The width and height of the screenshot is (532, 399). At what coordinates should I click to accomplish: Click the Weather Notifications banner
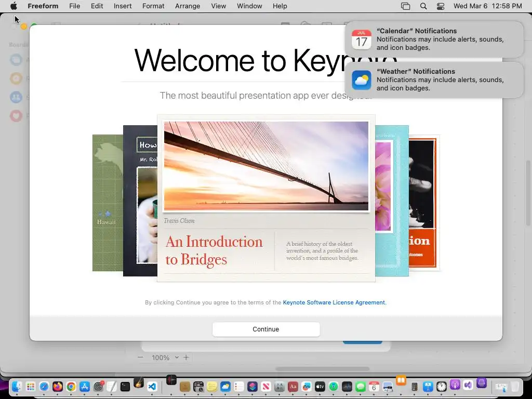(434, 79)
